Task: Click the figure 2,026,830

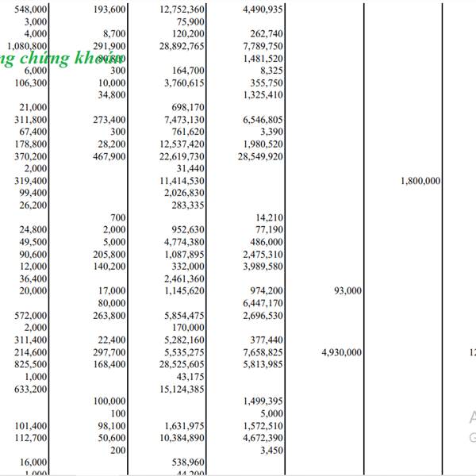Action: pos(184,193)
